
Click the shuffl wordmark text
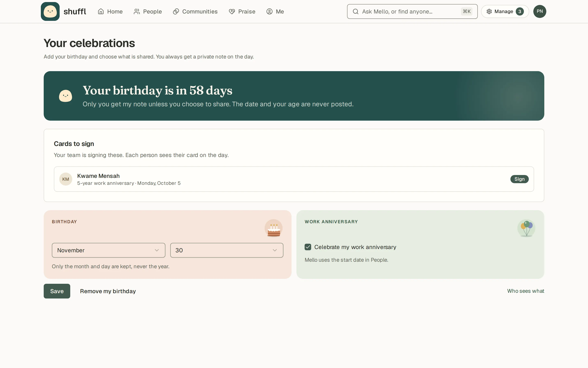75,11
